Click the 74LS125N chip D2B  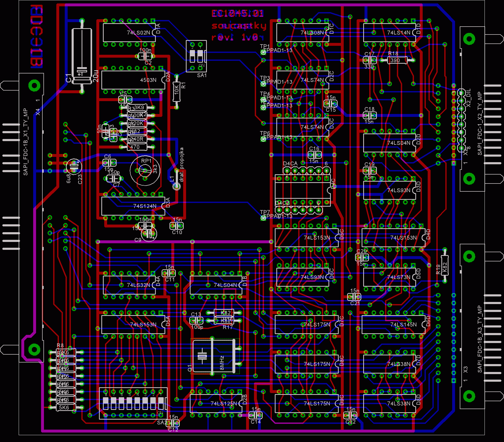pos(216,403)
